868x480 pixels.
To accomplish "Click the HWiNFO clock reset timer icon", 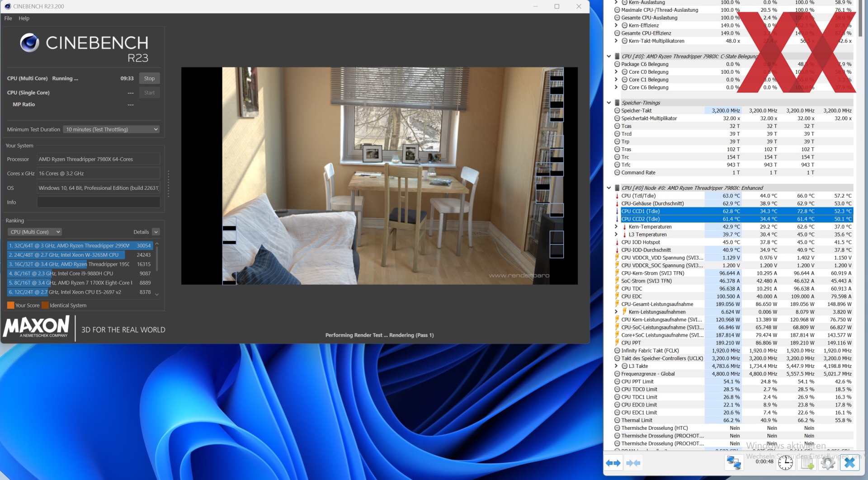I will pyautogui.click(x=785, y=463).
